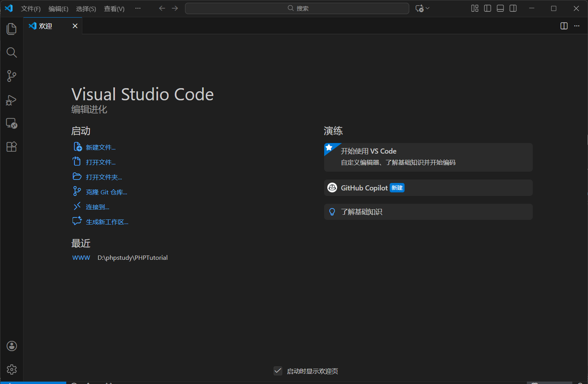The width and height of the screenshot is (588, 384).
Task: Open editor More Actions ellipsis
Action: [x=577, y=26]
